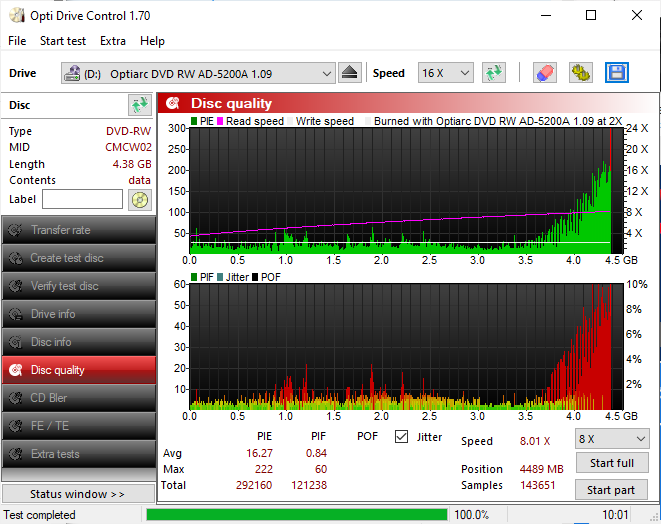Click the Disc quality header icon
The width and height of the screenshot is (661, 524).
(x=173, y=103)
